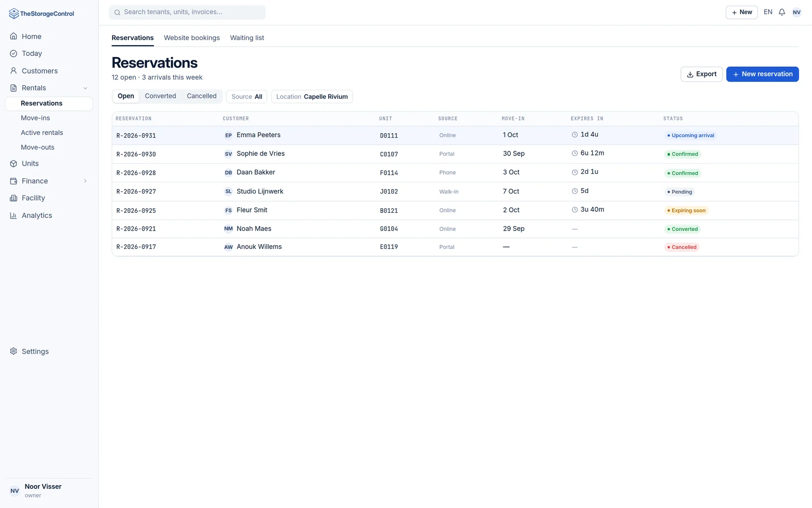Click unit G0104 in Noah Maes row

click(x=389, y=229)
